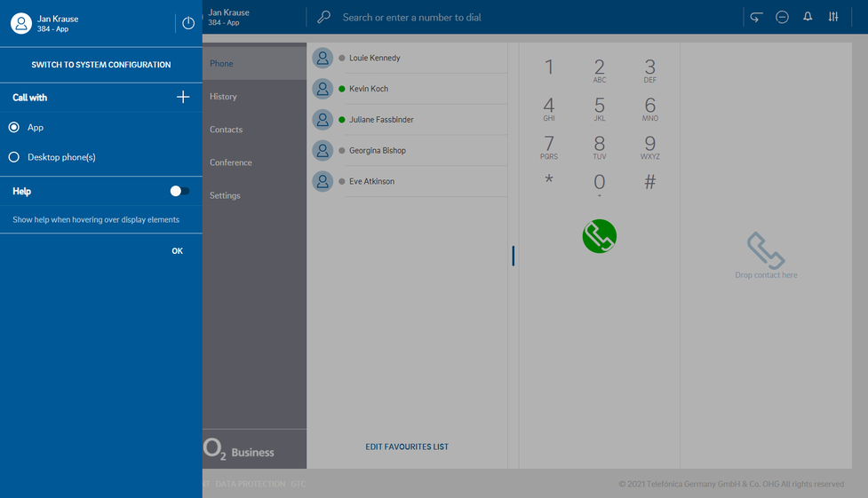Open the Data Protection footer link
Image resolution: width=868 pixels, height=498 pixels.
pos(251,484)
